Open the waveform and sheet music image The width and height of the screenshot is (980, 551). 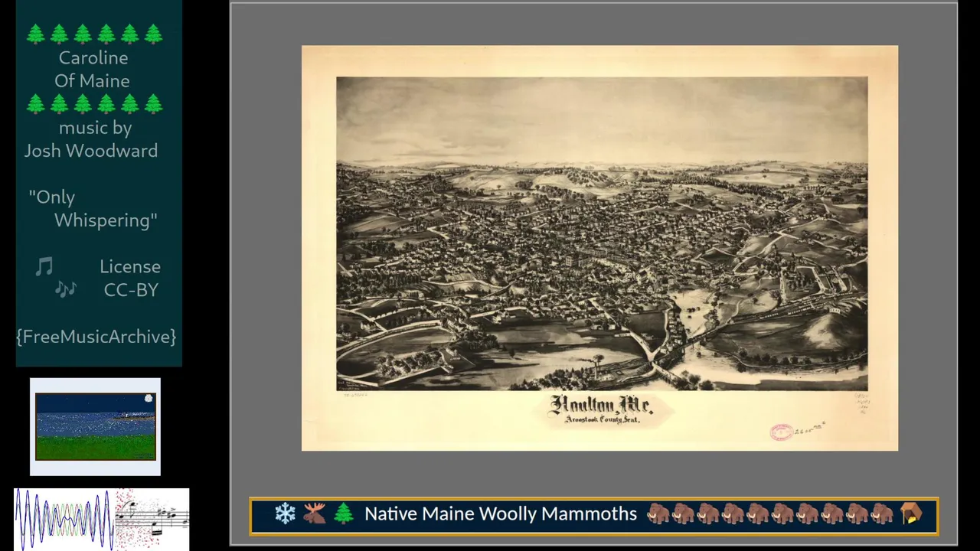click(x=102, y=519)
